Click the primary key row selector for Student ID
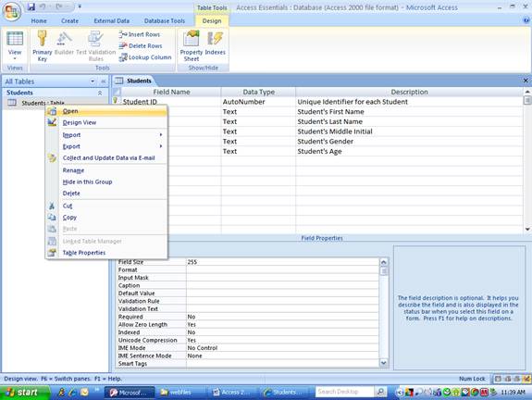The height and width of the screenshot is (400, 532). click(117, 101)
